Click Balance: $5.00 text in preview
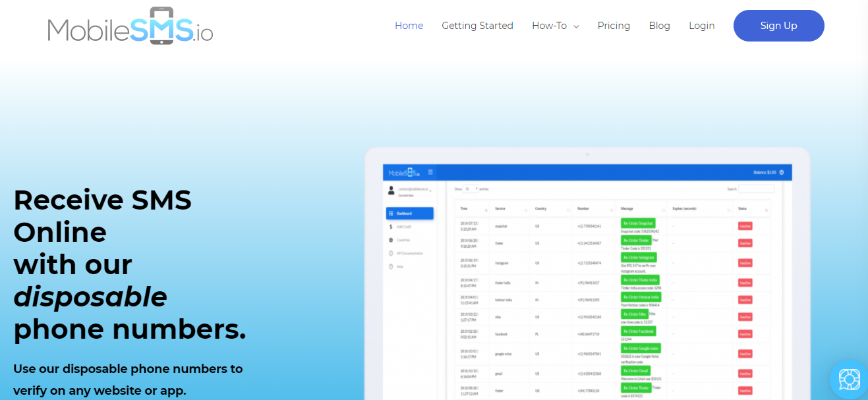This screenshot has width=868, height=400. pos(765,173)
